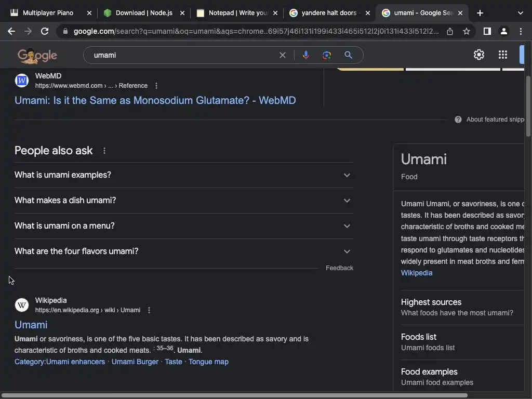Open tab search dropdown arrow
The height and width of the screenshot is (399, 532).
coord(521,13)
